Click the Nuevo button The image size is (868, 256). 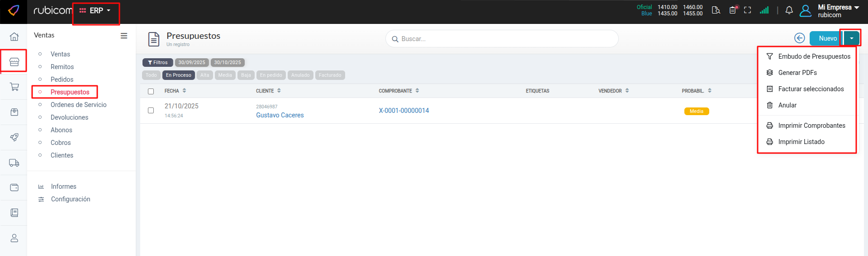[826, 38]
